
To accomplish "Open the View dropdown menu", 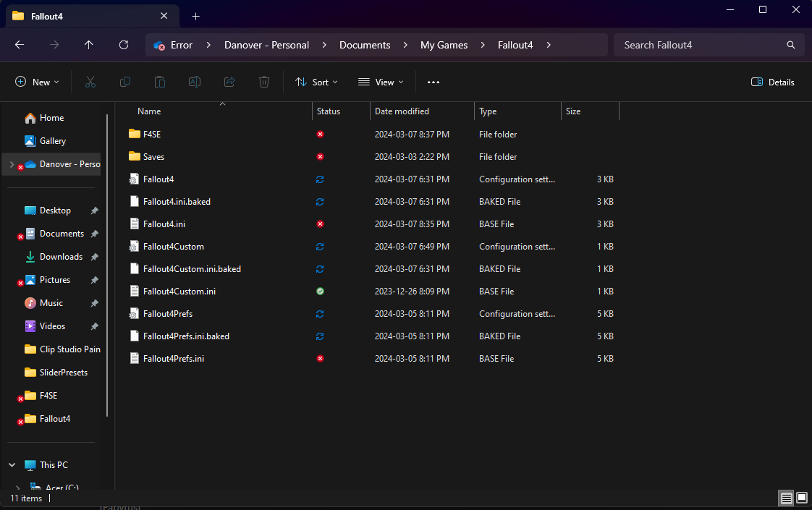I will click(381, 82).
